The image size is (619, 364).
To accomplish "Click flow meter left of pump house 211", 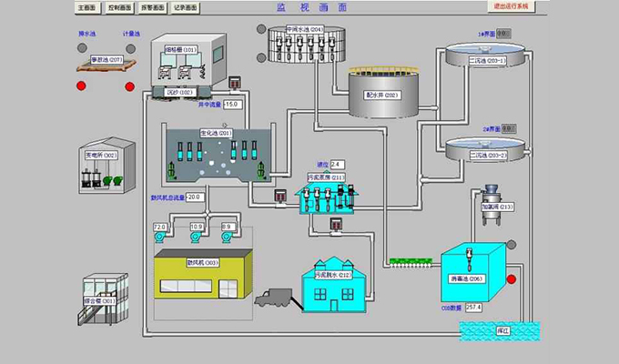I will coord(280,197).
